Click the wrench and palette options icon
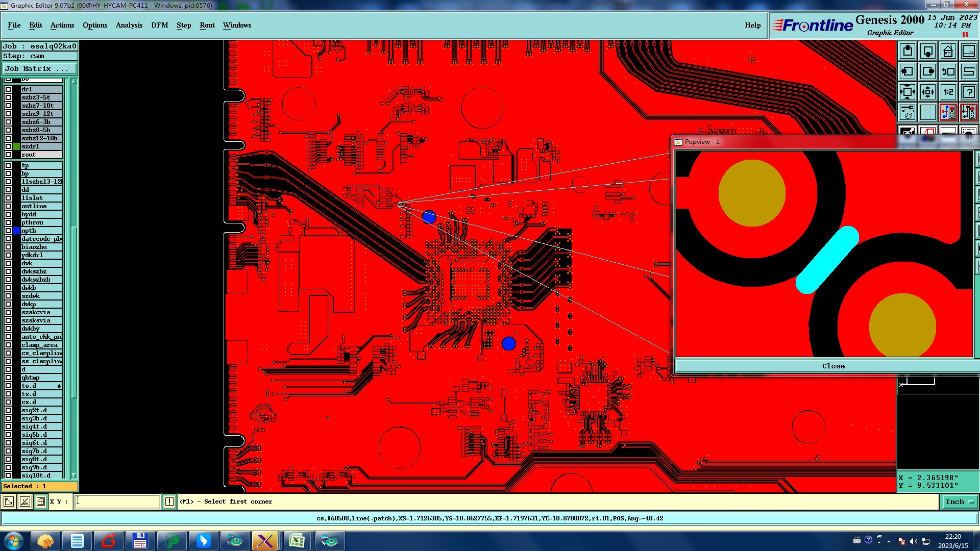 [908, 112]
